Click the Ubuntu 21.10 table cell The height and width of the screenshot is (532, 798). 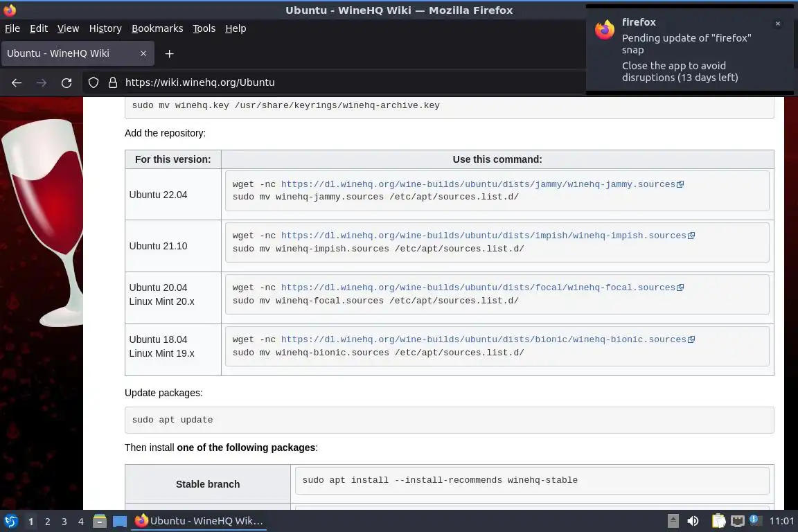coord(173,246)
